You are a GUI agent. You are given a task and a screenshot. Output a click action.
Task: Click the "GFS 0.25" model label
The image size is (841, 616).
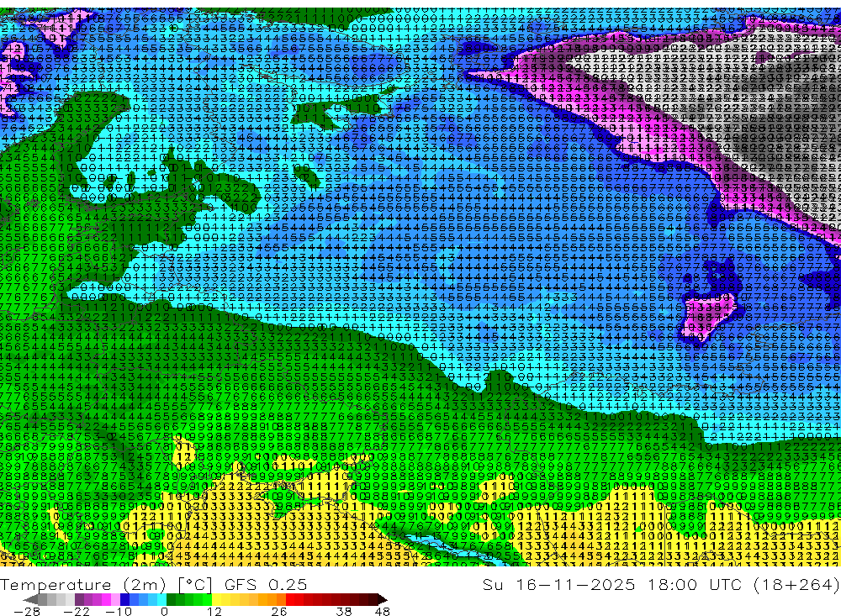click(x=266, y=584)
